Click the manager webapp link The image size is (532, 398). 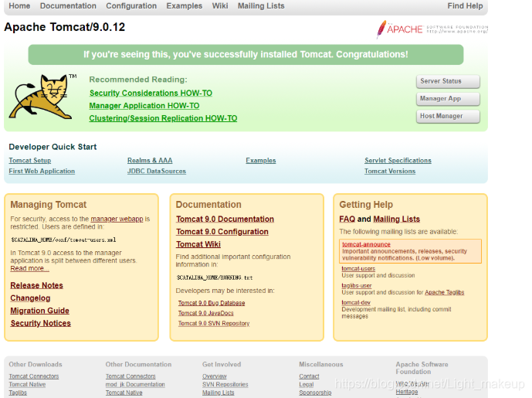pos(117,219)
